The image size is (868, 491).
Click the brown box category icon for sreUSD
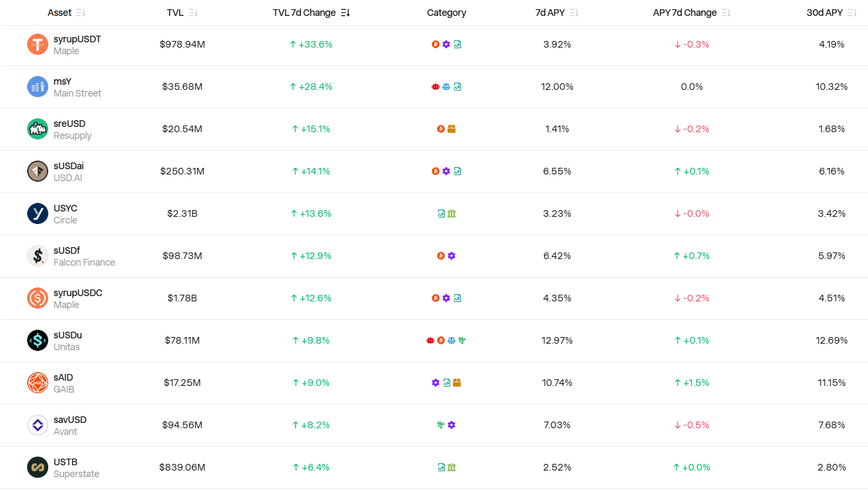click(x=452, y=129)
